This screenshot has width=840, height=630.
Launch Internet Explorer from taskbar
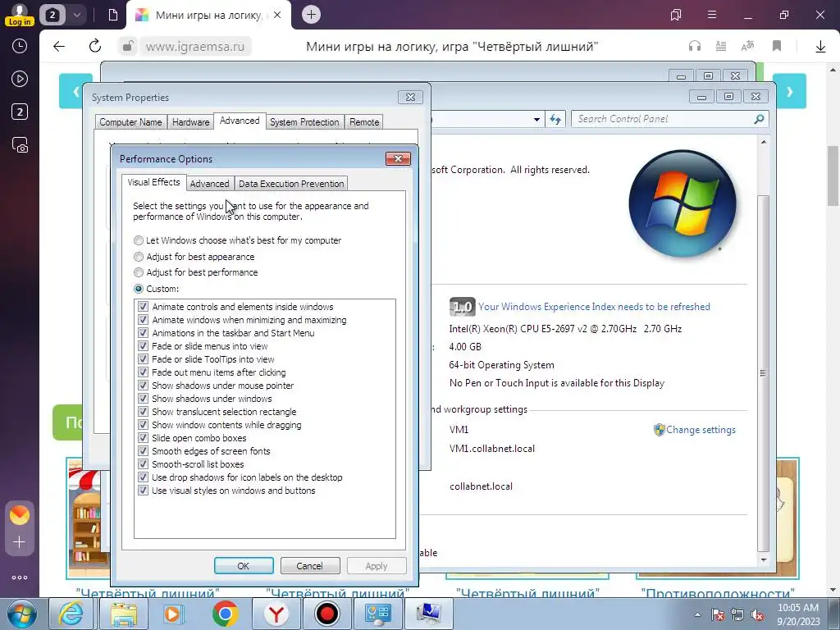[x=71, y=614]
